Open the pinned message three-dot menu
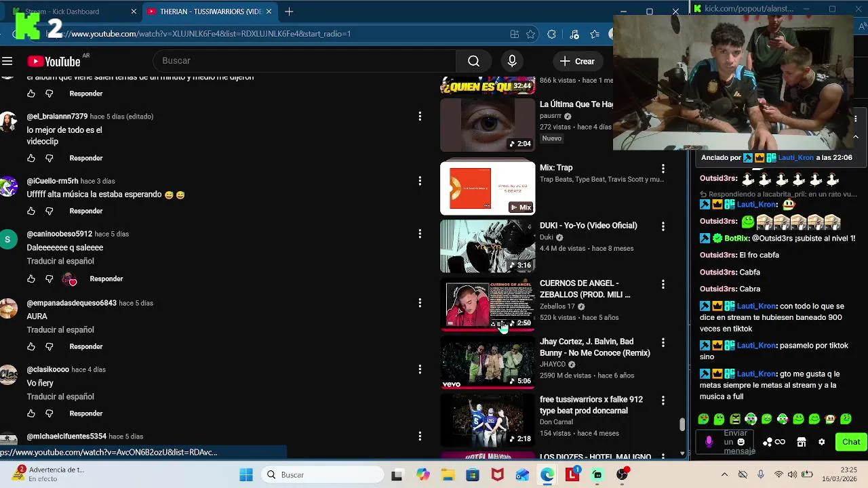Image resolution: width=868 pixels, height=488 pixels. click(856, 119)
